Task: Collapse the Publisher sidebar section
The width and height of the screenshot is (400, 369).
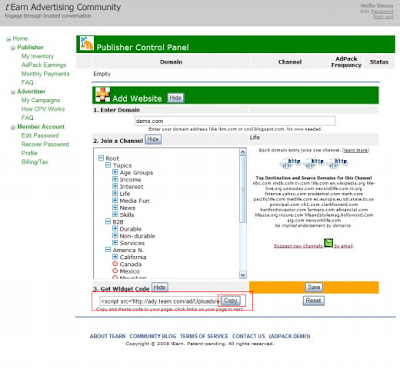Action: (13, 48)
